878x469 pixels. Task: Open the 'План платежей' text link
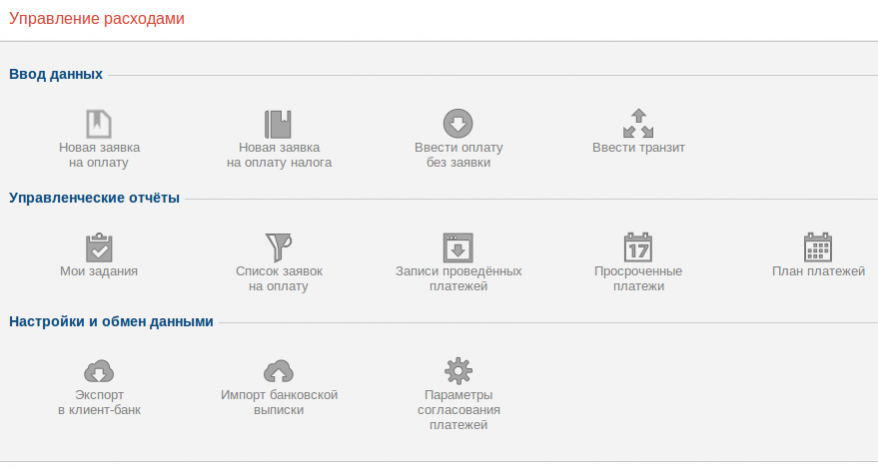[x=818, y=271]
